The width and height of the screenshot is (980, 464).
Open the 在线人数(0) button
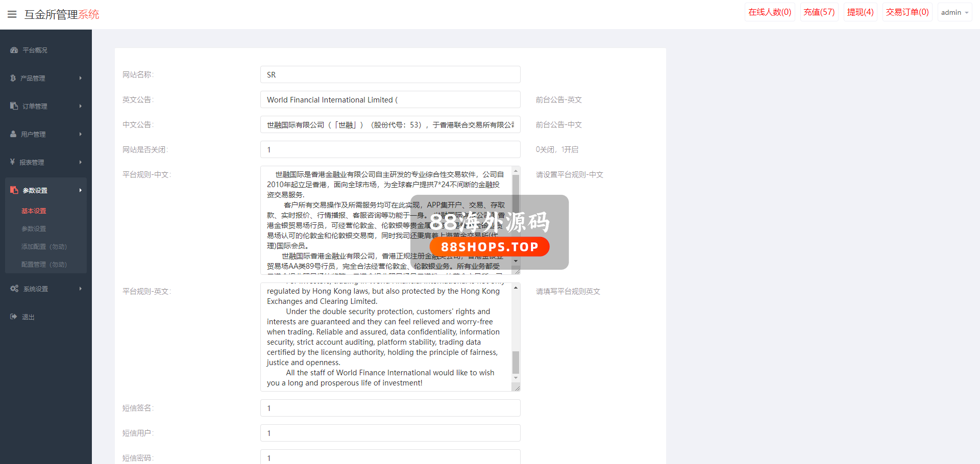(770, 12)
